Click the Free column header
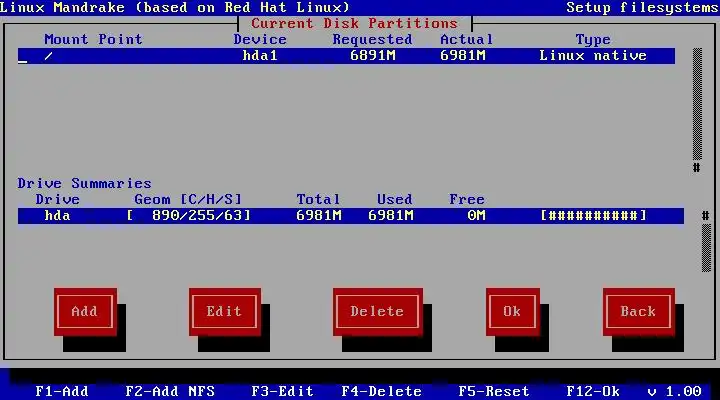The width and height of the screenshot is (720, 400). [467, 200]
